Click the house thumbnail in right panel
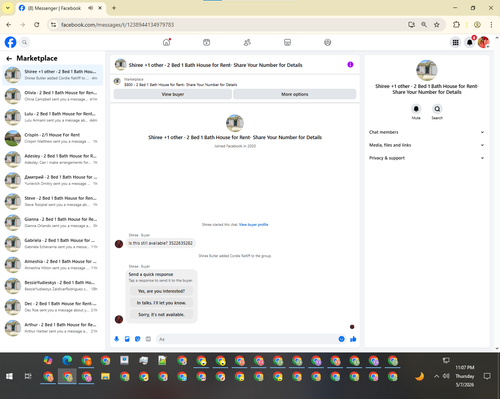Screen dimensions: 500x399 [427, 70]
